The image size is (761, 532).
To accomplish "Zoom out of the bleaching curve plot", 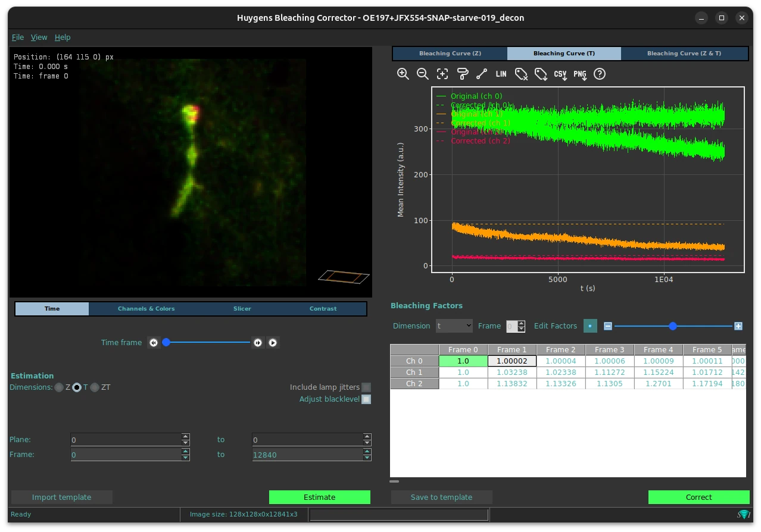I will (x=423, y=74).
